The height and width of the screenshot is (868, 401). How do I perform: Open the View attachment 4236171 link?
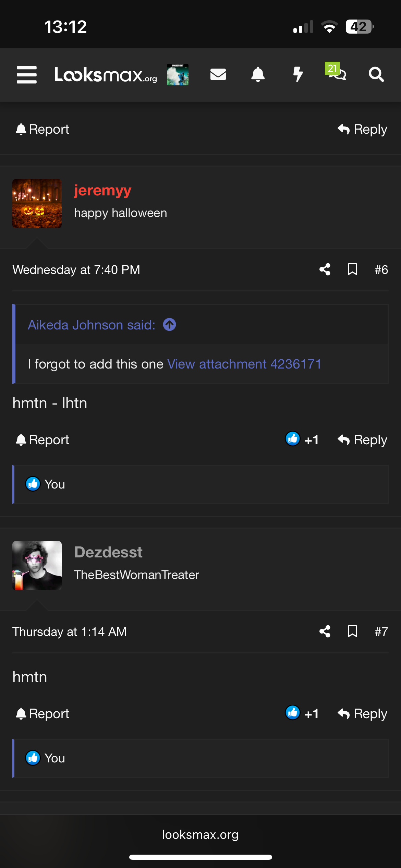(244, 364)
